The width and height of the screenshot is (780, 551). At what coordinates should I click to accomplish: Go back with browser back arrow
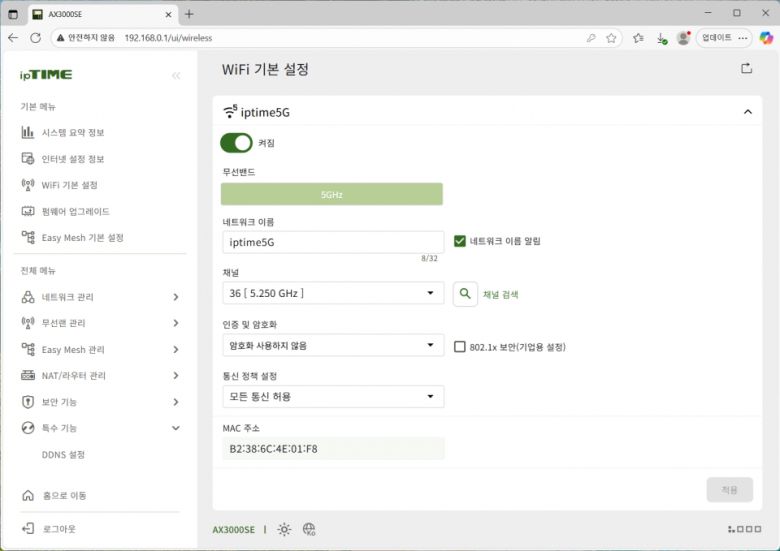tap(13, 38)
